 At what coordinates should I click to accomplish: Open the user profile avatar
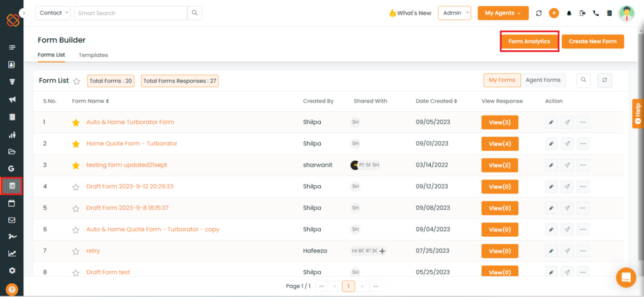click(x=627, y=13)
